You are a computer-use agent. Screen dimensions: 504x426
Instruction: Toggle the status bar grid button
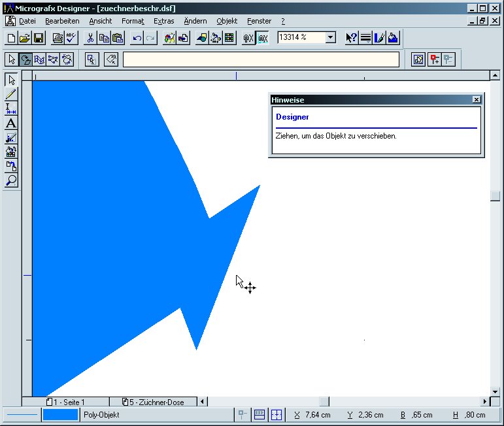(277, 414)
